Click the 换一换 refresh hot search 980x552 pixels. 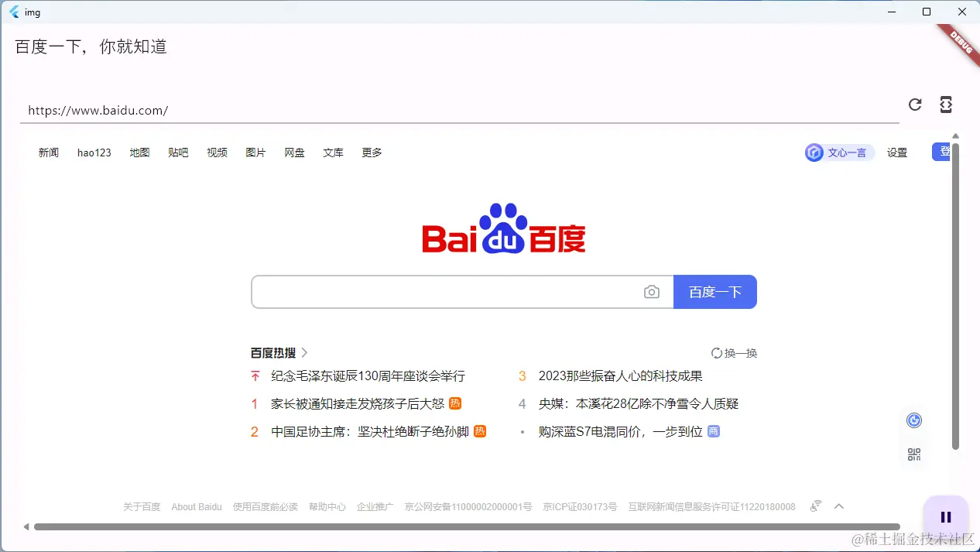tap(734, 353)
